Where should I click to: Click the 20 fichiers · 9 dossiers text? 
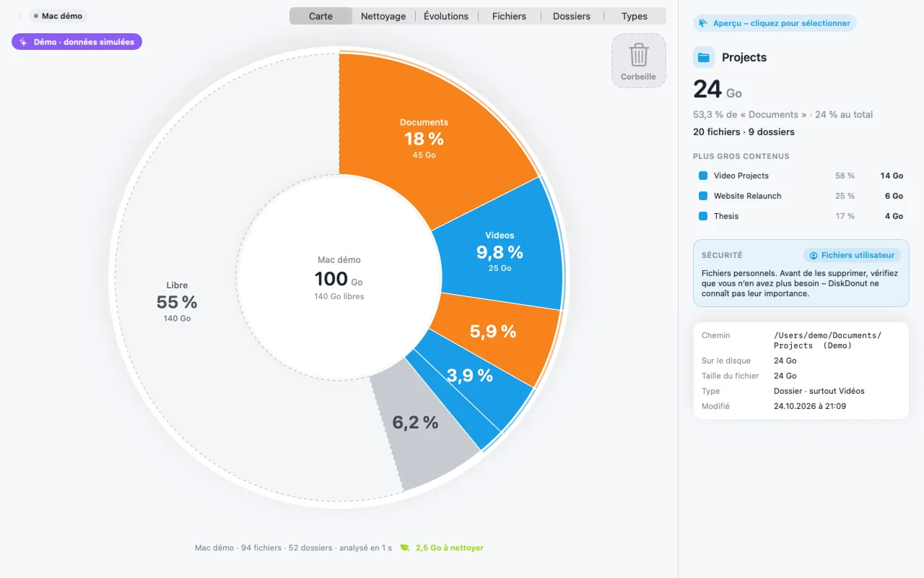[x=744, y=132]
